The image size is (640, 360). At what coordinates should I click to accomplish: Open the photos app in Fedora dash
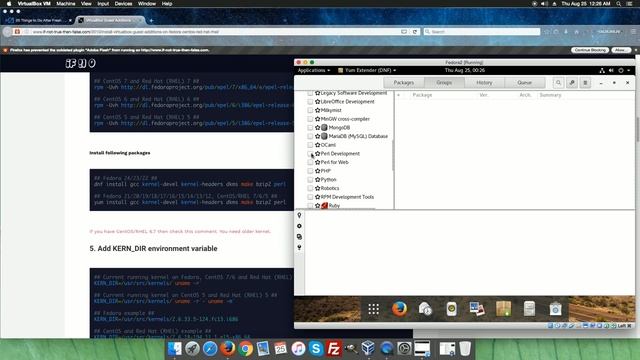477,309
